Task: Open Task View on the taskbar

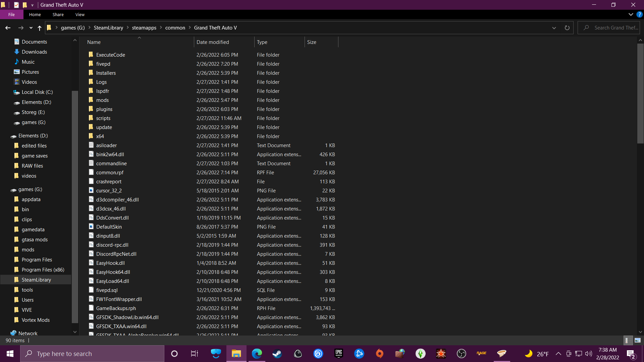Action: [x=195, y=354]
